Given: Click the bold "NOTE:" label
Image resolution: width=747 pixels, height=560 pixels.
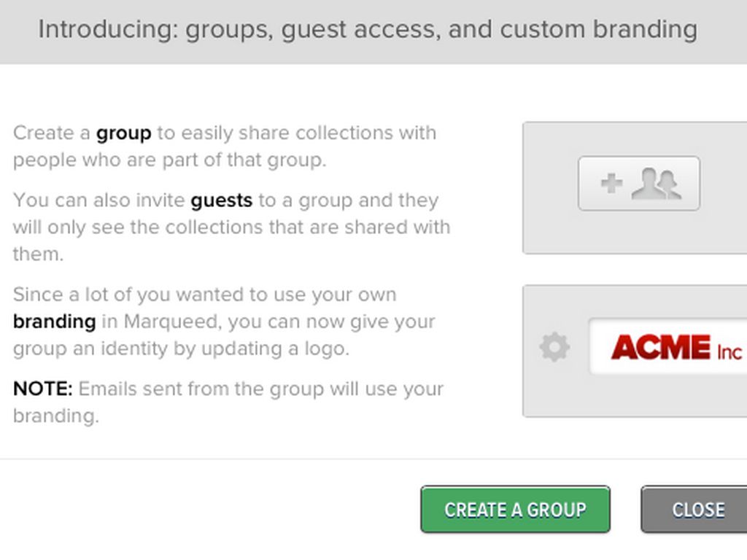Looking at the screenshot, I should (x=42, y=389).
